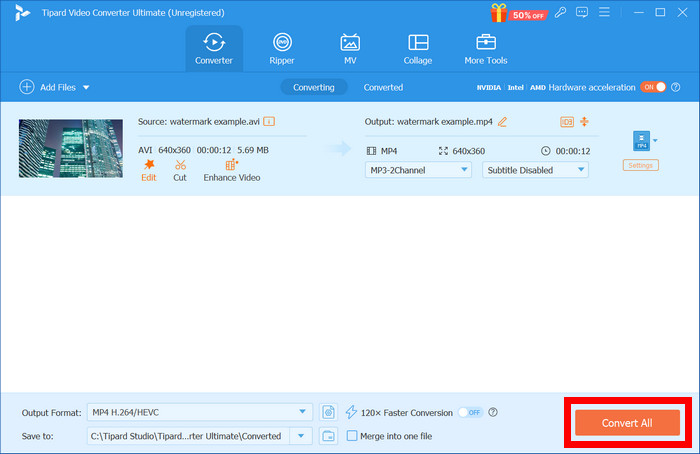Open Edit for watermark example.avi
The height and width of the screenshot is (454, 700).
pyautogui.click(x=149, y=171)
